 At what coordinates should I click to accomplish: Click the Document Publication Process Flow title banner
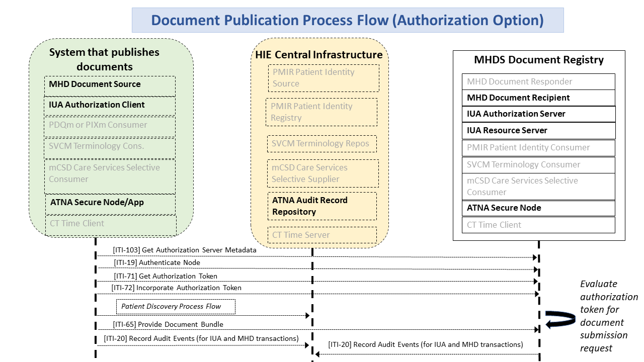click(347, 20)
